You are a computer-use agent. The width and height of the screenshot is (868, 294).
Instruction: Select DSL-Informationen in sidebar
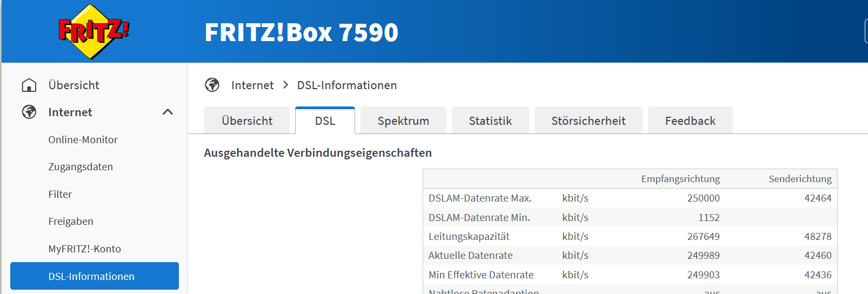coord(95,276)
